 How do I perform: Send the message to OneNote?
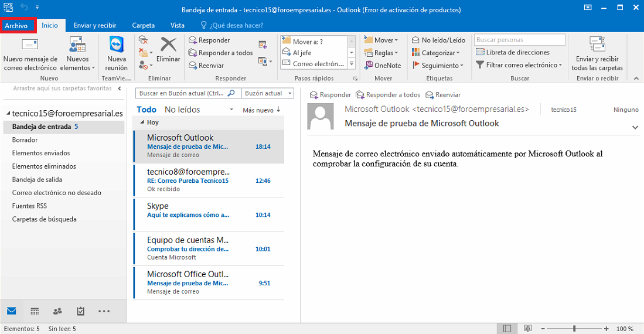[x=383, y=65]
